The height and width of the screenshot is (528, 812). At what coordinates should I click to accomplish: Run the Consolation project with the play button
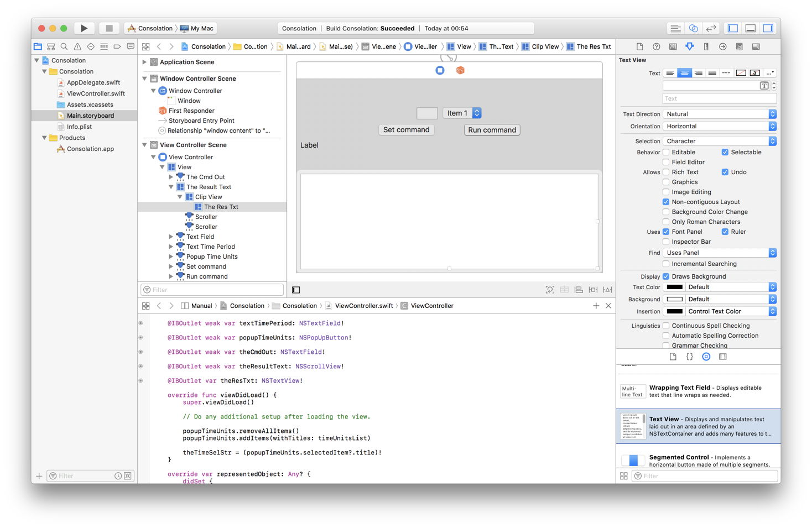click(x=84, y=28)
